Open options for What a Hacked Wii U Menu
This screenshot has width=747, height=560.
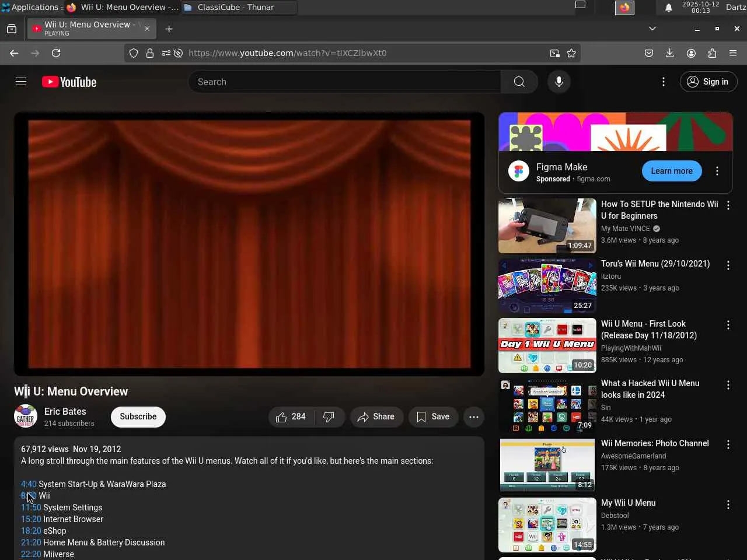pyautogui.click(x=728, y=385)
